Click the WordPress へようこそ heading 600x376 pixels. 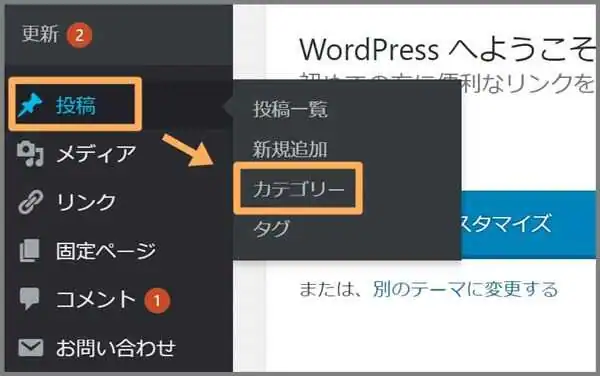click(x=448, y=50)
